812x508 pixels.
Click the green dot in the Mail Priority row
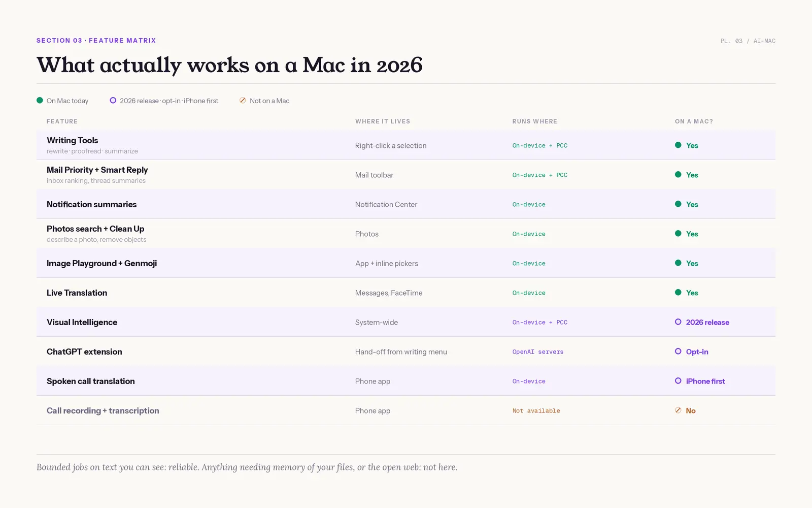pos(678,175)
